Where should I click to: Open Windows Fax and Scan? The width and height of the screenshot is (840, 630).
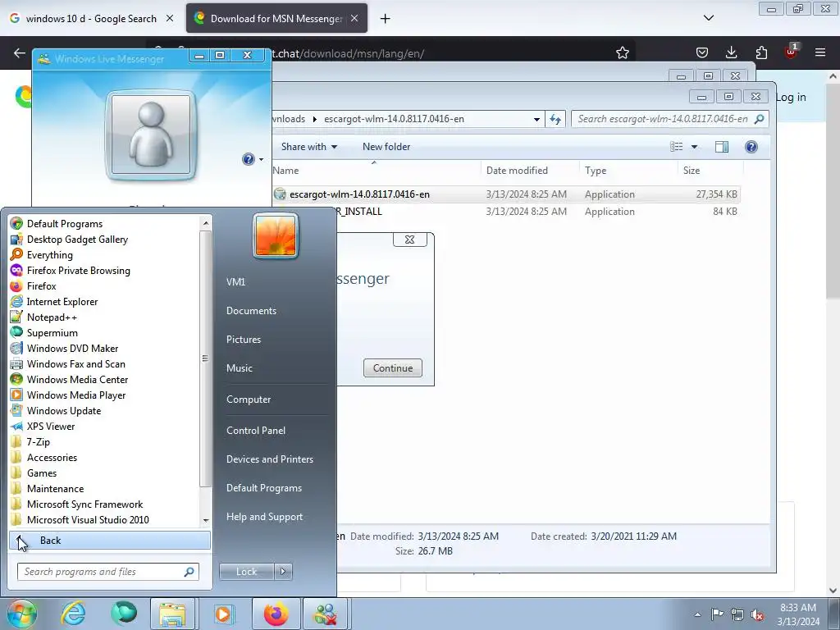tap(75, 363)
